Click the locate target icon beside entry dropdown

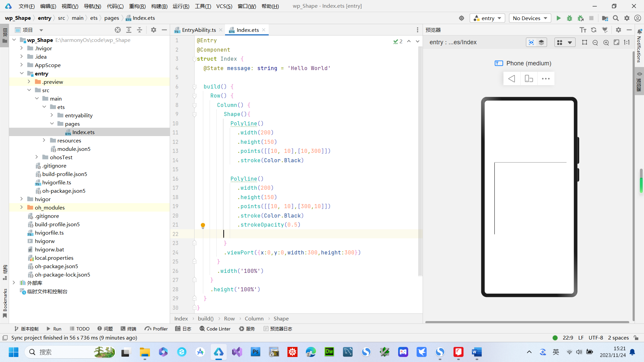click(462, 18)
